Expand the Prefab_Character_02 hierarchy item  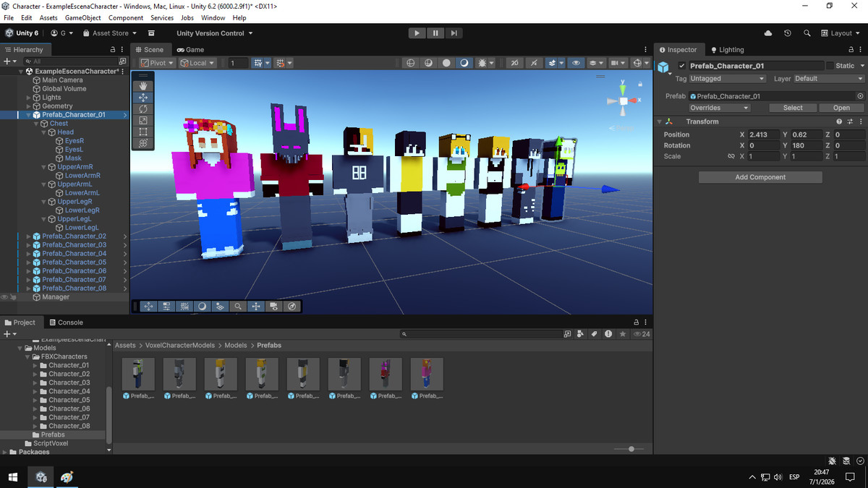click(x=27, y=236)
